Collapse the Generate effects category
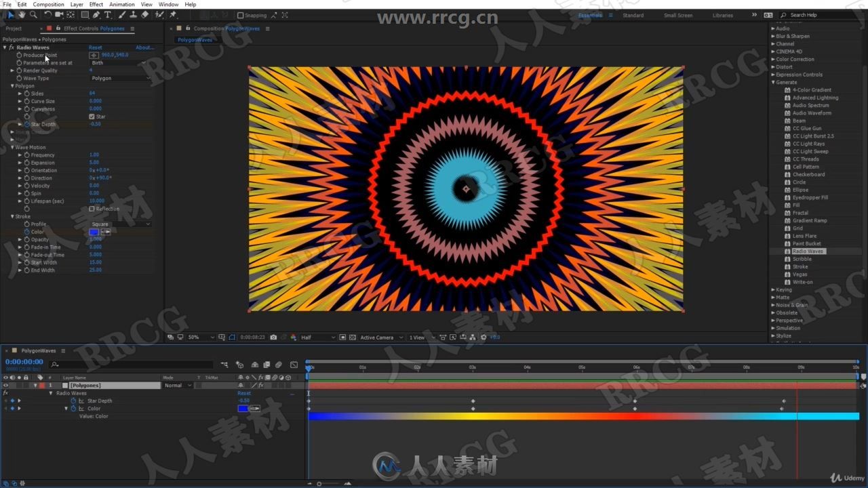The width and height of the screenshot is (868, 488). coord(774,83)
